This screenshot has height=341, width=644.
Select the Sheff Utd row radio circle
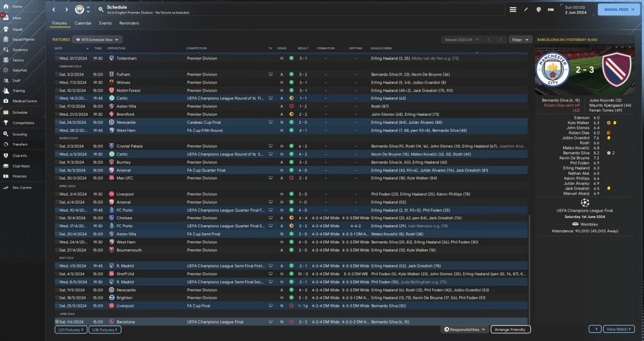pos(57,274)
